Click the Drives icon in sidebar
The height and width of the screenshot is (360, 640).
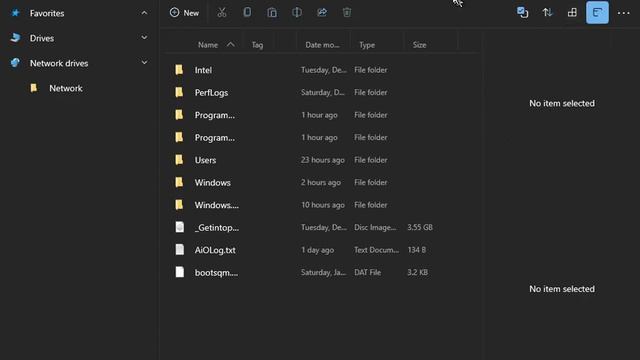coord(16,38)
